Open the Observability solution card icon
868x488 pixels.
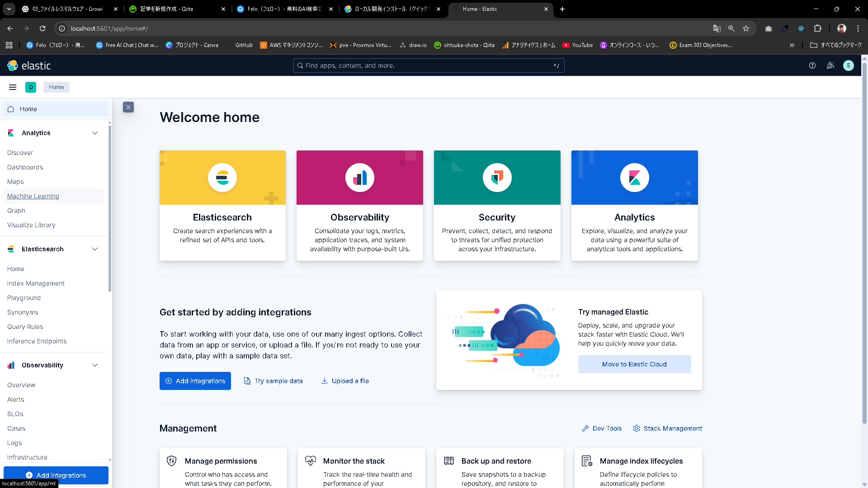pyautogui.click(x=360, y=178)
